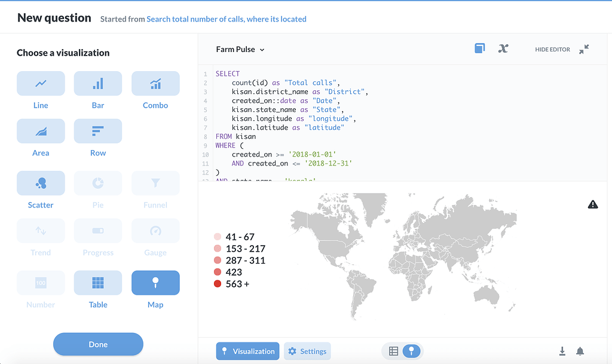
Task: Open the original saved question link
Action: [x=227, y=19]
